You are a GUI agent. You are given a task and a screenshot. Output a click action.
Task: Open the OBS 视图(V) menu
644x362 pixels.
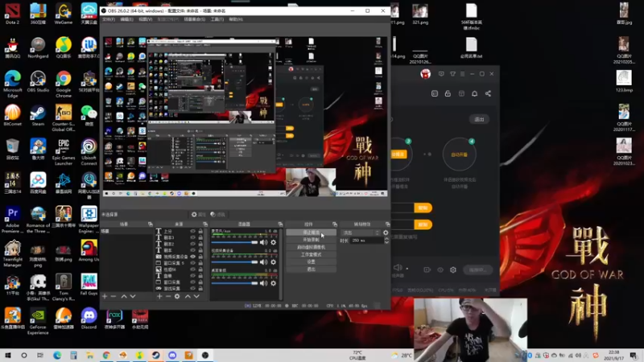pyautogui.click(x=146, y=19)
